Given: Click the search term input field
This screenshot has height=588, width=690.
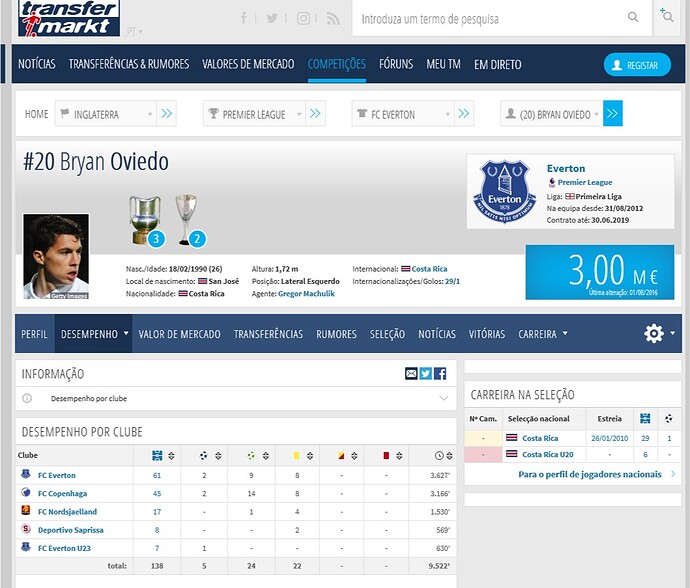Looking at the screenshot, I should (488, 18).
